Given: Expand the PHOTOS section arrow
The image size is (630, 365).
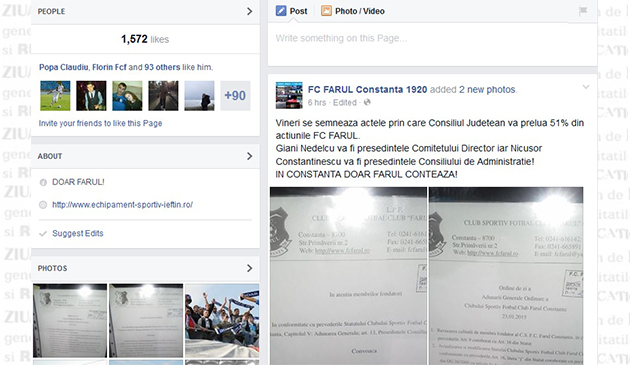Looking at the screenshot, I should point(250,268).
